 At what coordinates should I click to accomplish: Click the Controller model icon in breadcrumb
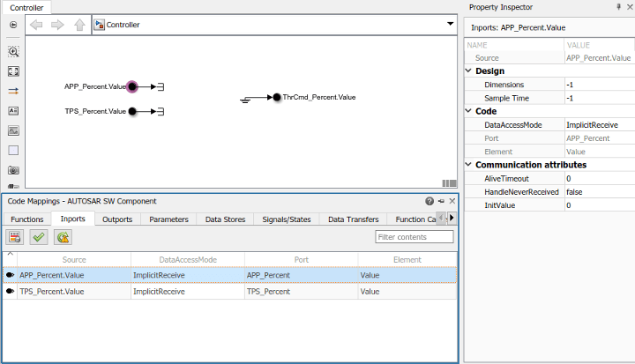click(99, 25)
